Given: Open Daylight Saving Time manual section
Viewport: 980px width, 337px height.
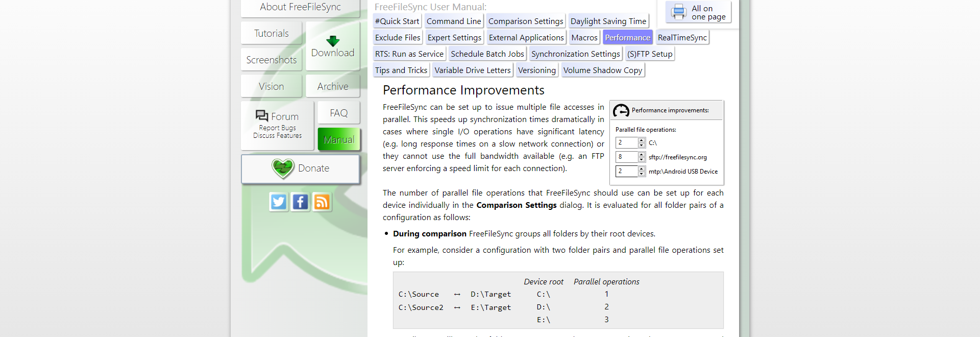Looking at the screenshot, I should [608, 21].
